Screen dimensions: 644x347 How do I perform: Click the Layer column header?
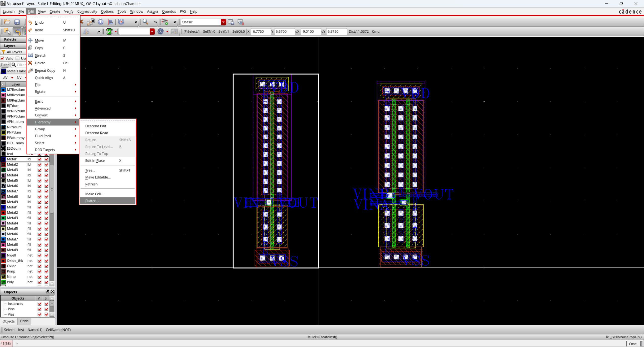pyautogui.click(x=16, y=84)
